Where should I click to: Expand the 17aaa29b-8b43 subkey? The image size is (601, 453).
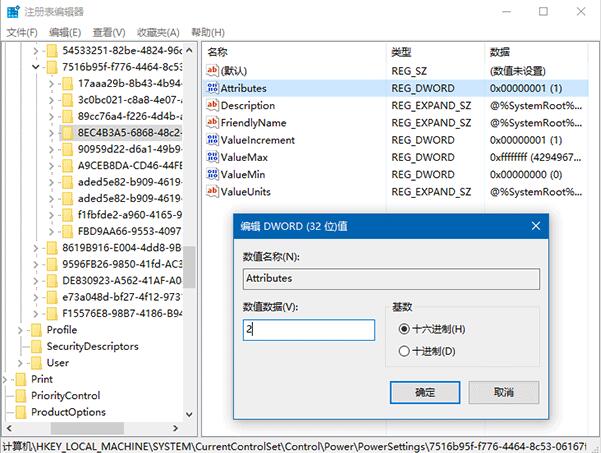tap(51, 84)
